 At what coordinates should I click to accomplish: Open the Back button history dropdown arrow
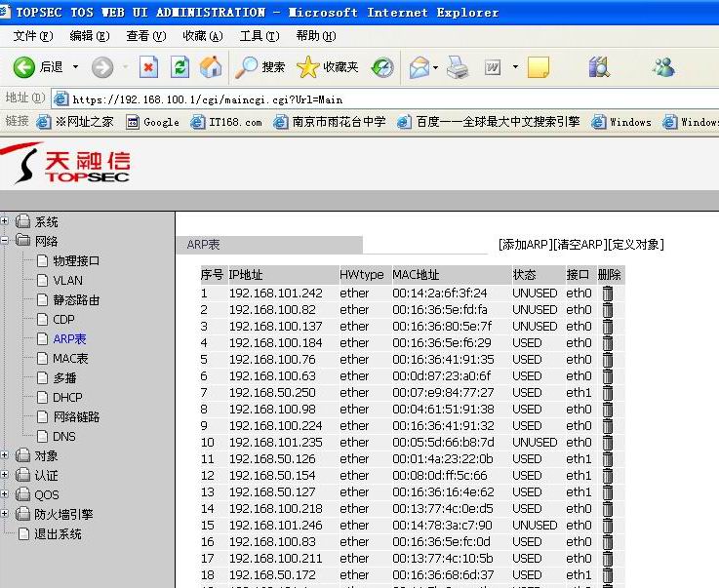point(75,67)
